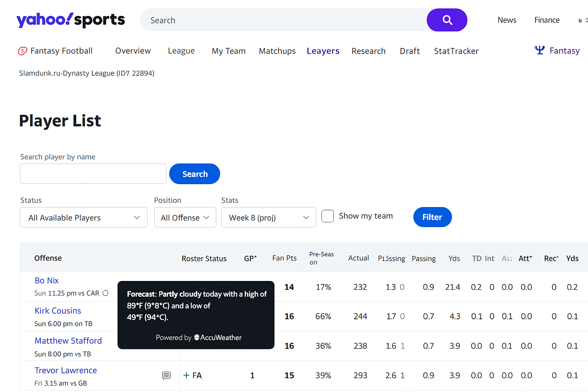Switch to the Matchups tab

point(277,51)
